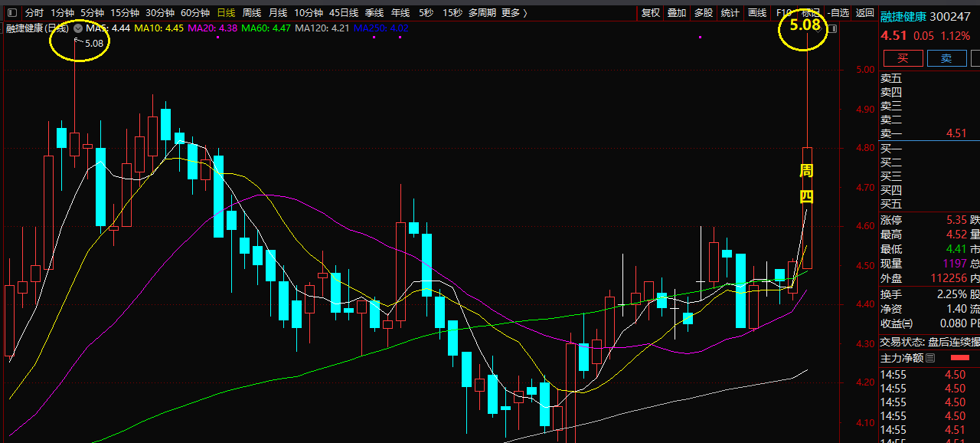The height and width of the screenshot is (443, 980).
Task: Open F10 company info
Action: click(x=783, y=13)
